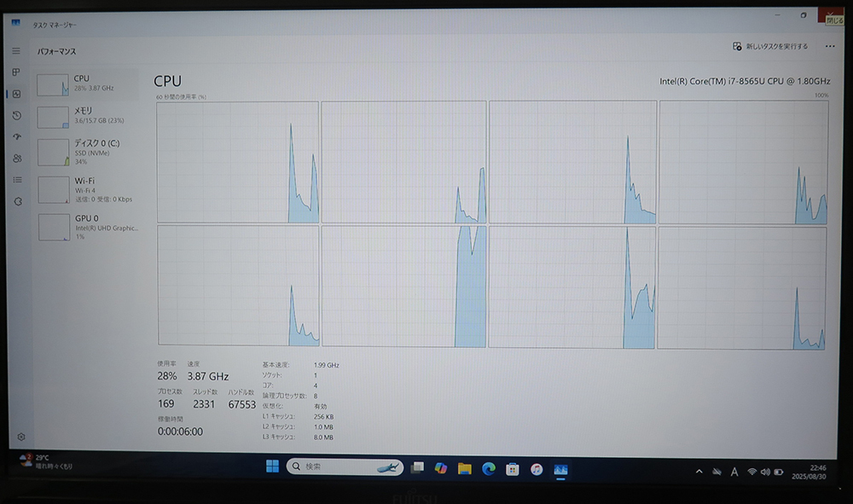Click the uptime value 0:00:06:00
This screenshot has height=504, width=853.
coord(180,432)
